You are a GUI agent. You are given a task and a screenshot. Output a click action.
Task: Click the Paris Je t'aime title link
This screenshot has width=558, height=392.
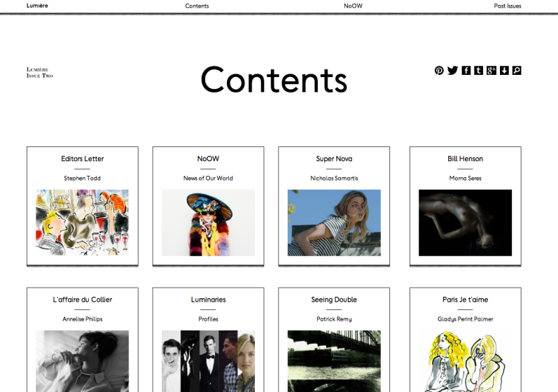pyautogui.click(x=465, y=300)
